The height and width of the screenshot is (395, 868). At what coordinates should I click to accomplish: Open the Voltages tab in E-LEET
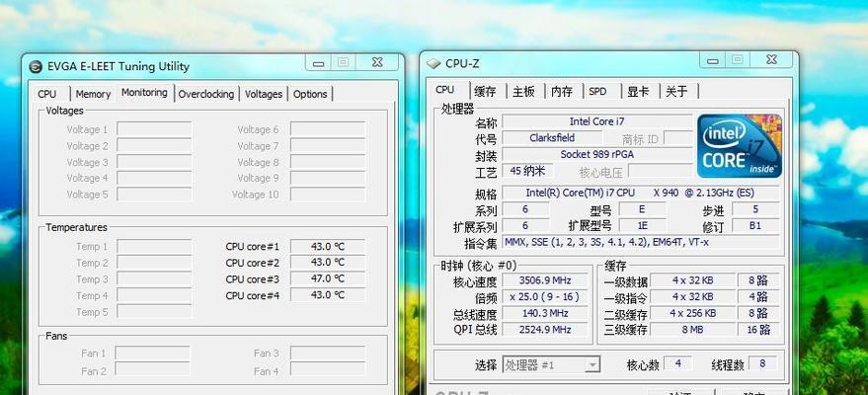(x=264, y=94)
